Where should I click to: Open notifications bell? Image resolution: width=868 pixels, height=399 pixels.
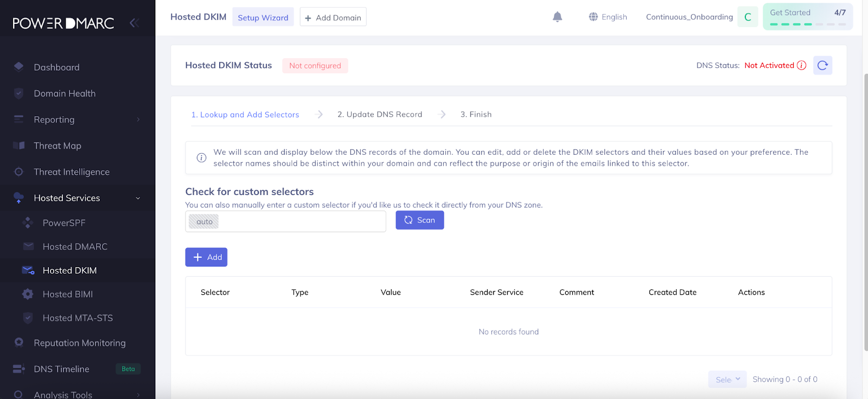tap(557, 17)
